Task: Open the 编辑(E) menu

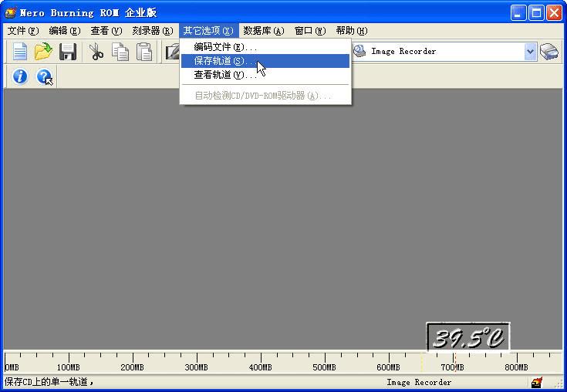Action: point(64,31)
